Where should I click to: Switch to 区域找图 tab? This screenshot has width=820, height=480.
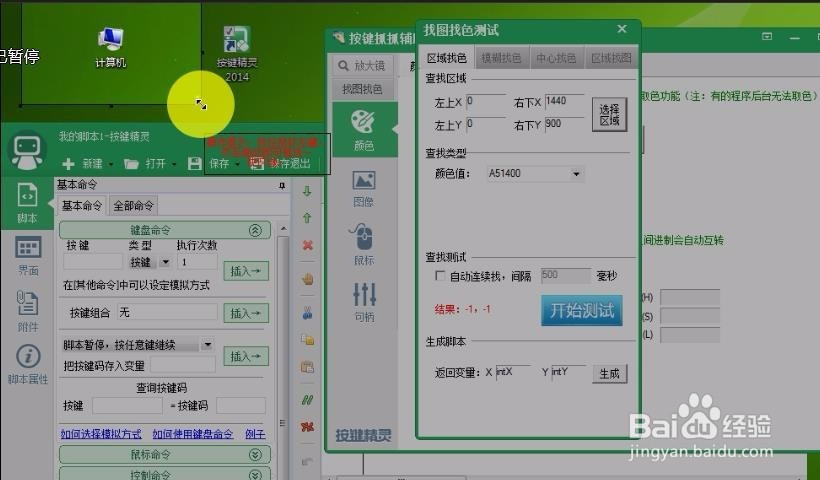click(x=611, y=58)
